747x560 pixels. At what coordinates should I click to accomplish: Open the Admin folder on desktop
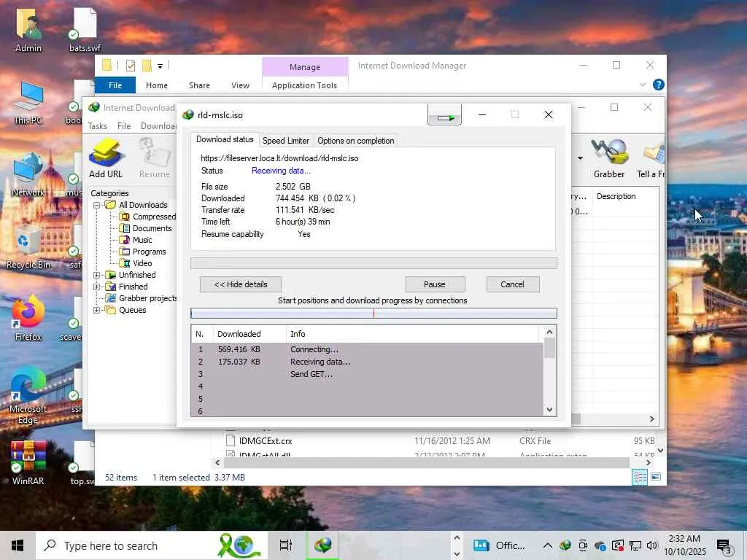(x=28, y=31)
